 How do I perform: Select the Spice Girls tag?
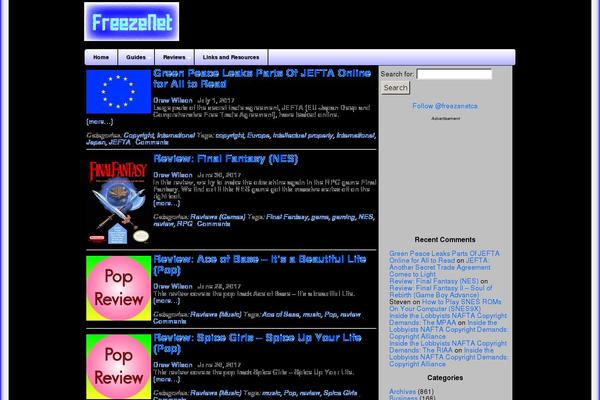[340, 393]
